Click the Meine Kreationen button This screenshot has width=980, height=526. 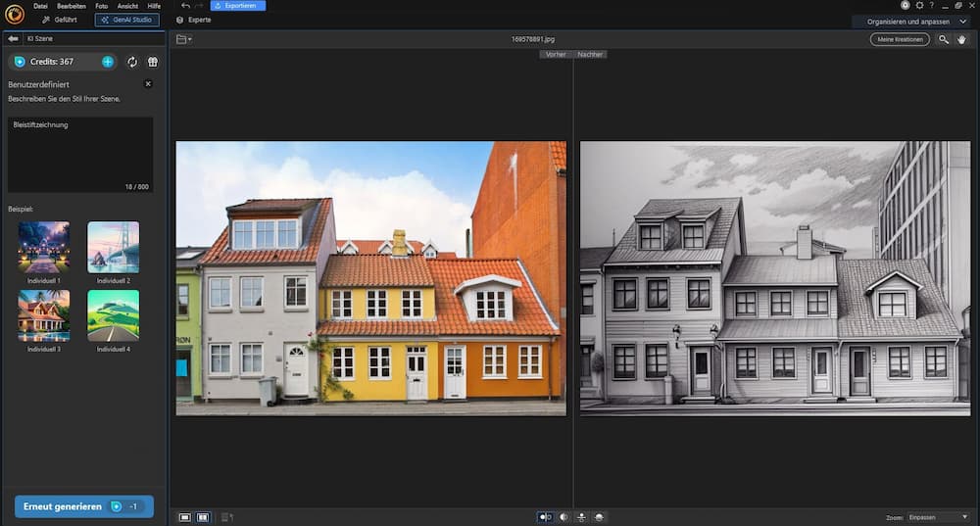(900, 39)
